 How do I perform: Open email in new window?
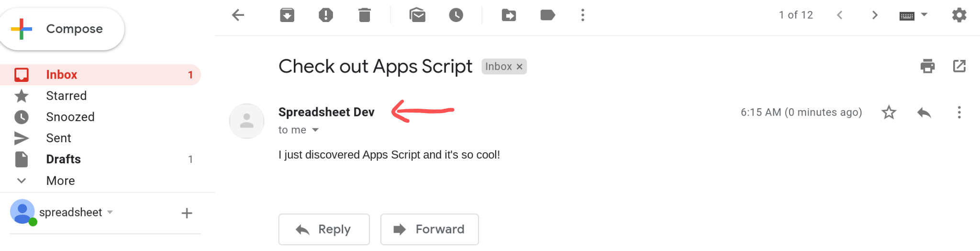(x=959, y=66)
